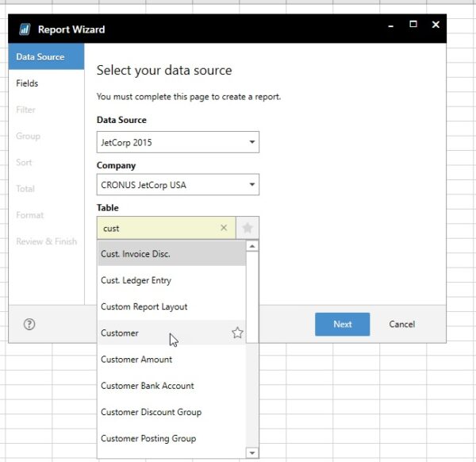Choose Cust. Ledger Entry table
The image size is (476, 462).
click(x=136, y=280)
